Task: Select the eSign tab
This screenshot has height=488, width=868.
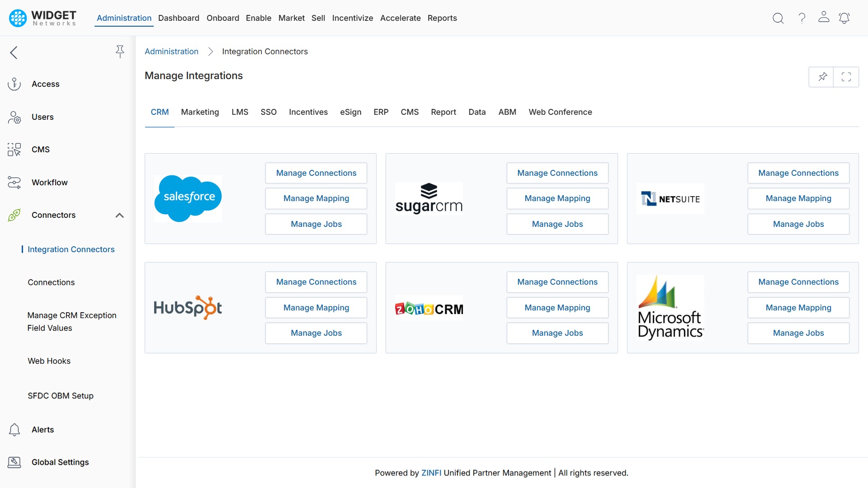Action: [351, 112]
